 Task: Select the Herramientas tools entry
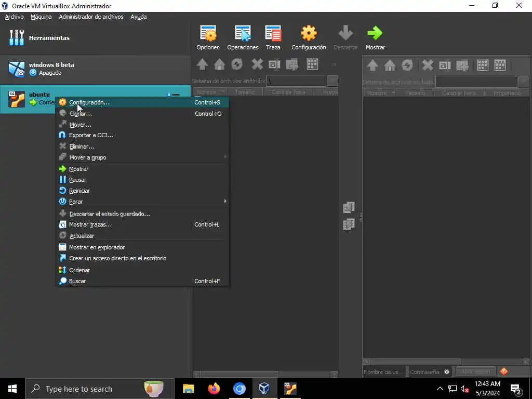(x=95, y=37)
